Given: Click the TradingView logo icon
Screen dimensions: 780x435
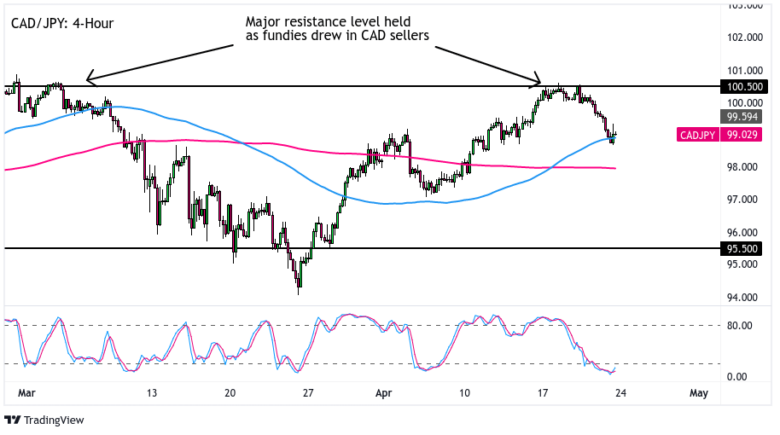Looking at the screenshot, I should [x=13, y=421].
